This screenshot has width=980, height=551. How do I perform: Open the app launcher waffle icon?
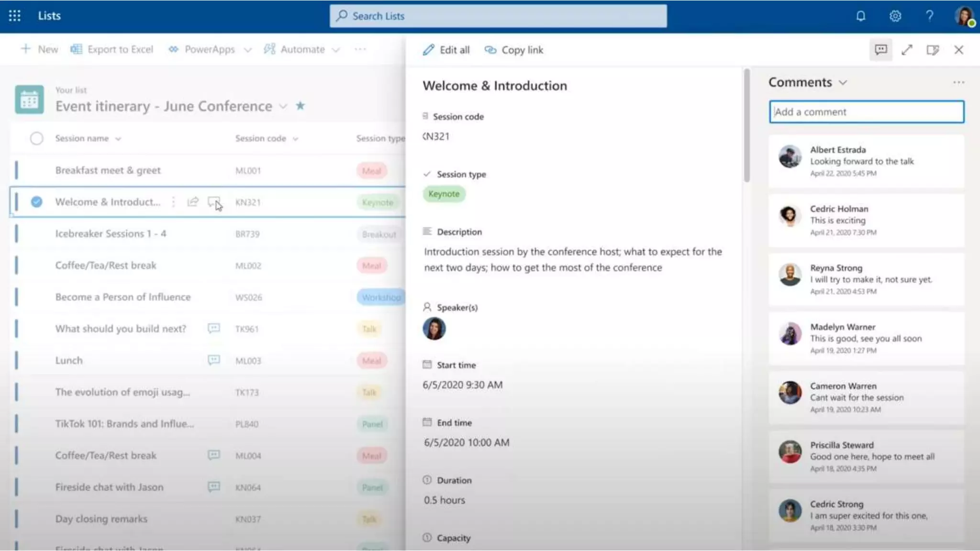14,16
